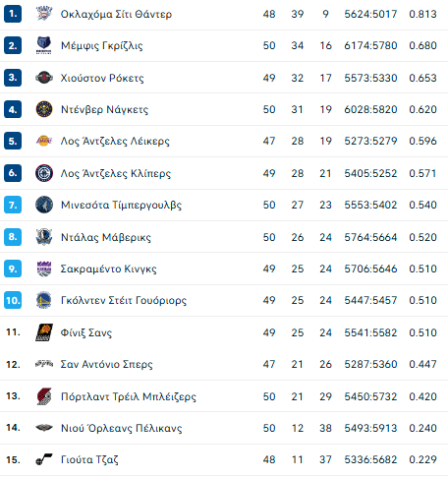Click the rank 1 position badge
This screenshot has height=478, width=448.
13,14
